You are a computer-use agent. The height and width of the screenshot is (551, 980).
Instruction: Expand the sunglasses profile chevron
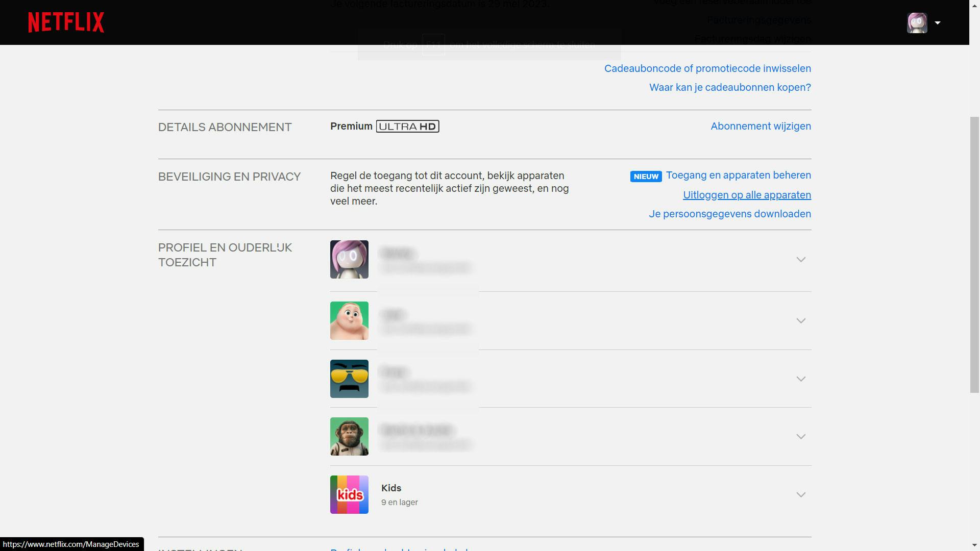(801, 379)
